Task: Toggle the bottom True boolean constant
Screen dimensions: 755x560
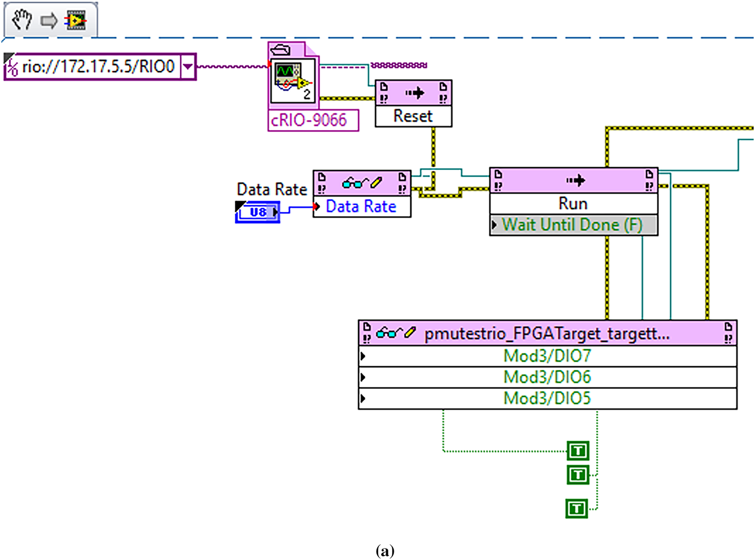Action: click(x=576, y=509)
